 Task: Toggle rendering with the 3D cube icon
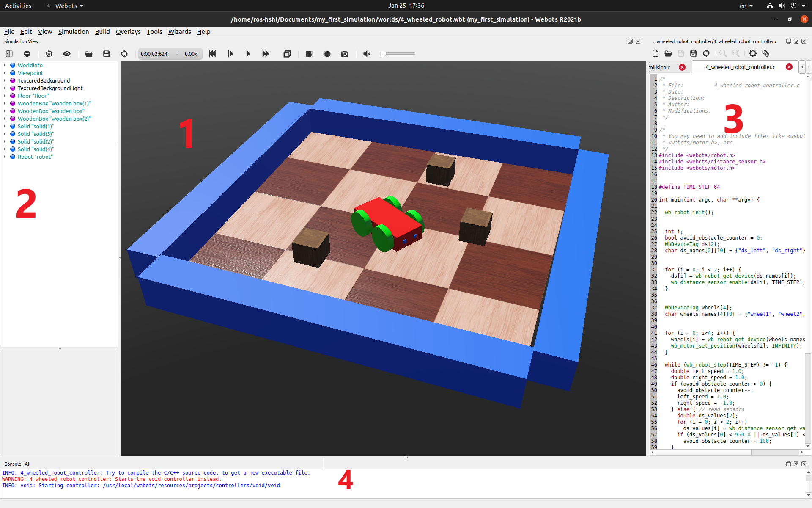(x=287, y=54)
